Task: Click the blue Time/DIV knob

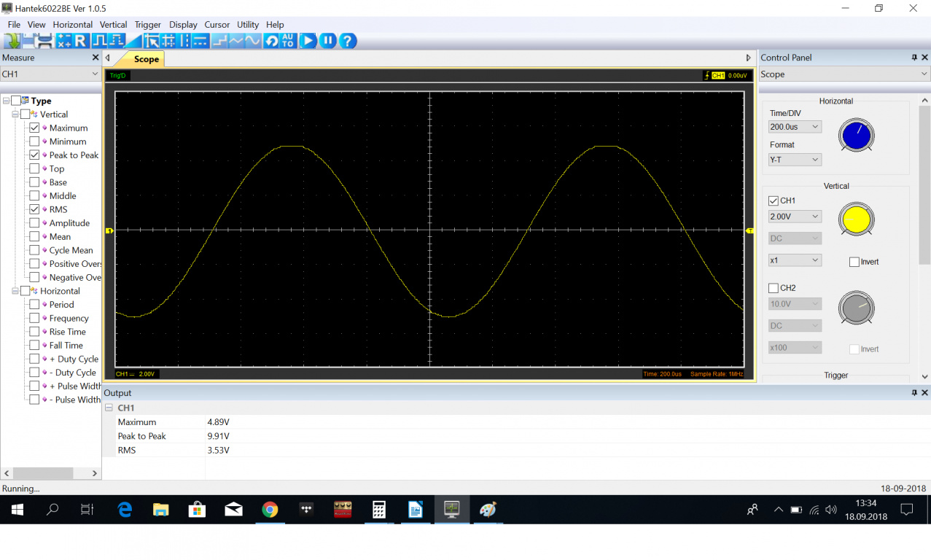Action: tap(856, 136)
